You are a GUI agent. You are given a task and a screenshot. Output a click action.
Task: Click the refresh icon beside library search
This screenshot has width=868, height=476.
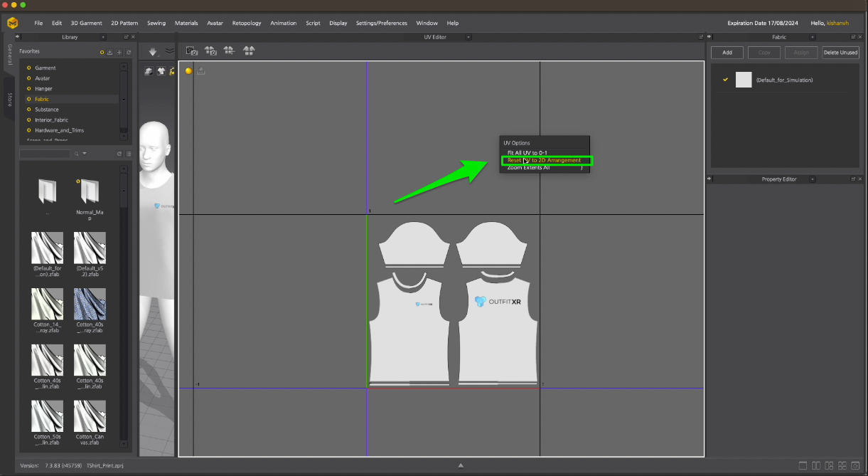(x=119, y=154)
